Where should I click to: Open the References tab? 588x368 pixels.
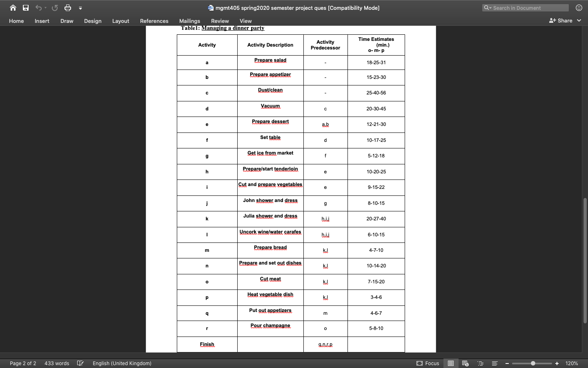154,21
